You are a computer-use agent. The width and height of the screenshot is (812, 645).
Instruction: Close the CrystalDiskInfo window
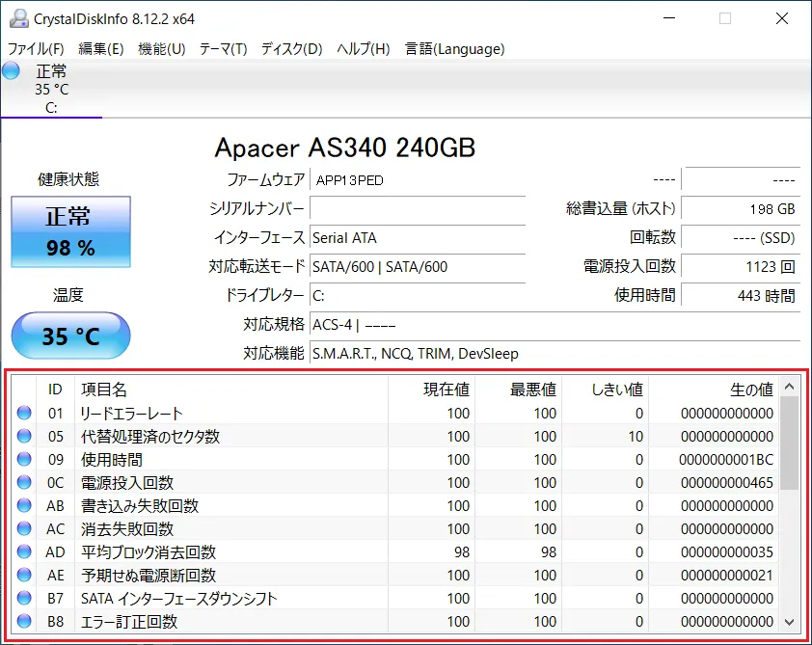tap(782, 18)
